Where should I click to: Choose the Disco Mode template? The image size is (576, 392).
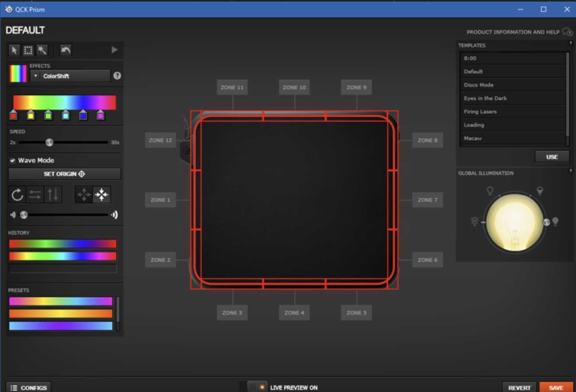513,85
